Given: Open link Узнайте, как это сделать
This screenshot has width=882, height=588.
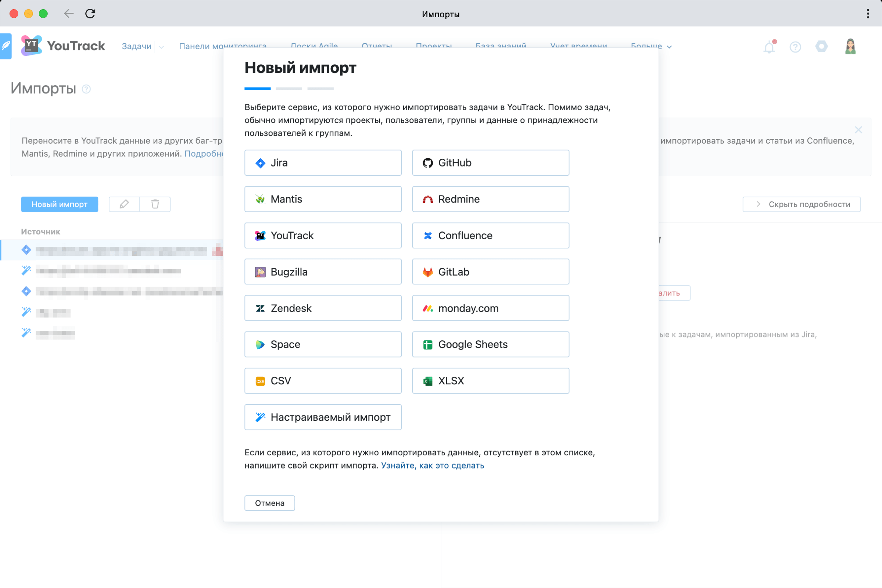Looking at the screenshot, I should click(x=433, y=465).
